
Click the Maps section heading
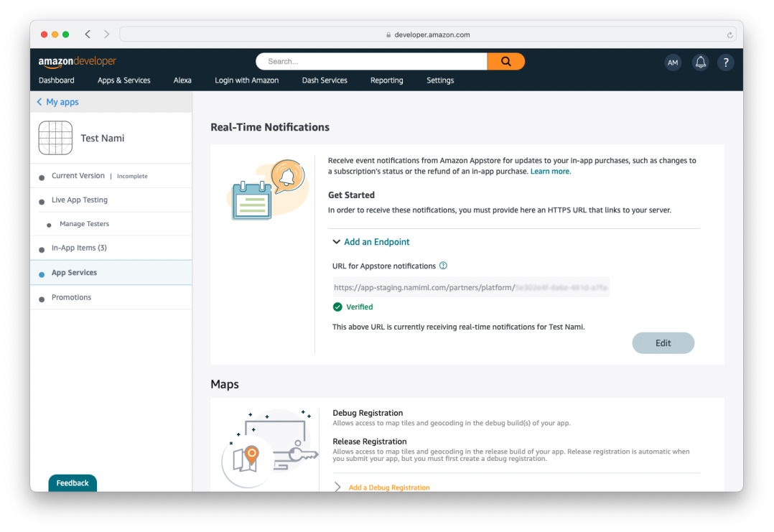coord(225,384)
